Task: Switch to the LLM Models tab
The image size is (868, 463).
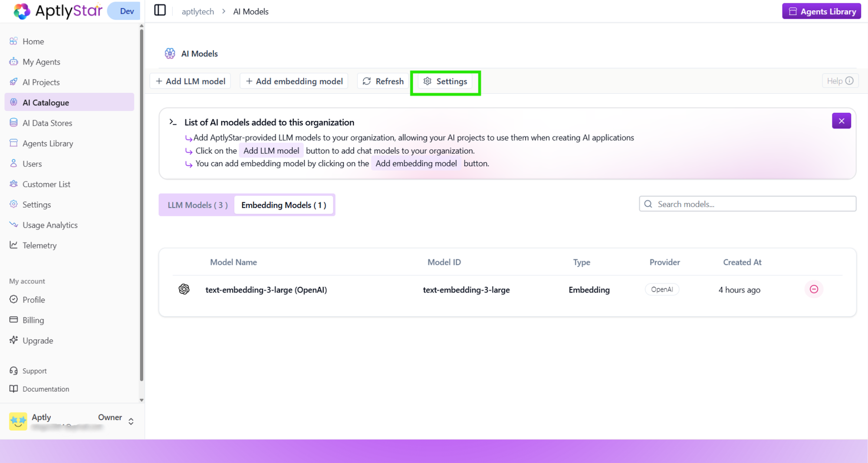Action: pos(197,205)
